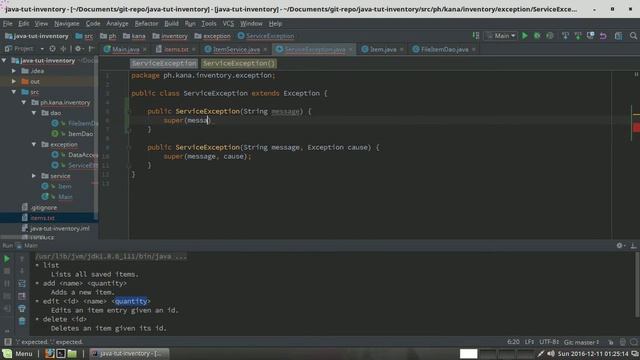Clear all Run console output with trash icon

tap(22, 321)
